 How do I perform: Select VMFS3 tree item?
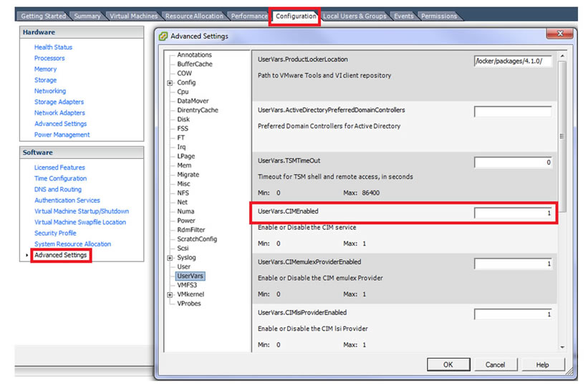tap(187, 285)
